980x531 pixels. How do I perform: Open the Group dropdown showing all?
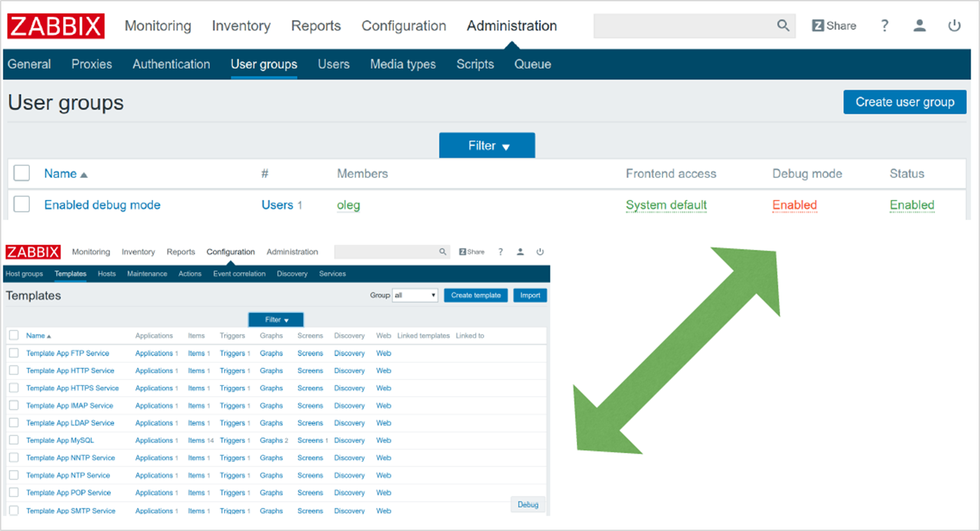415,295
